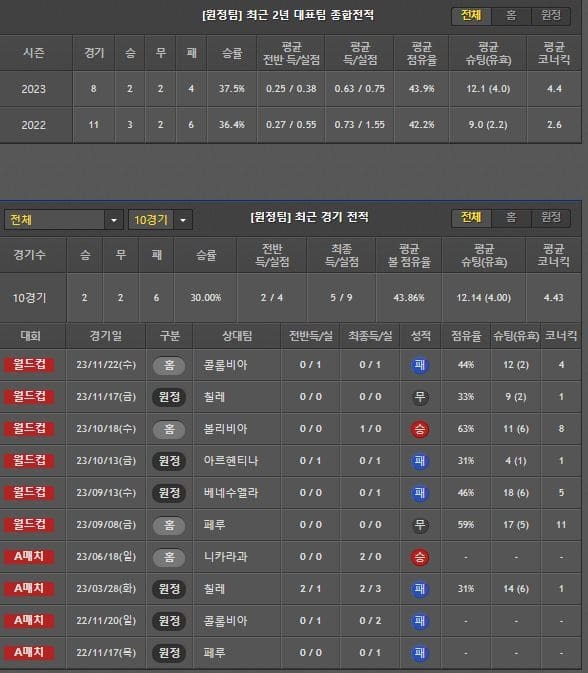This screenshot has width=588, height=673.
Task: Click 승 result icon for 니카라과
Action: [x=419, y=557]
